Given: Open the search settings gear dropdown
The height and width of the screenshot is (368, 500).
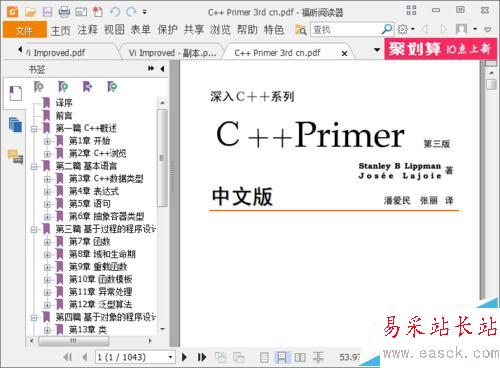Looking at the screenshot, I should pos(406,30).
